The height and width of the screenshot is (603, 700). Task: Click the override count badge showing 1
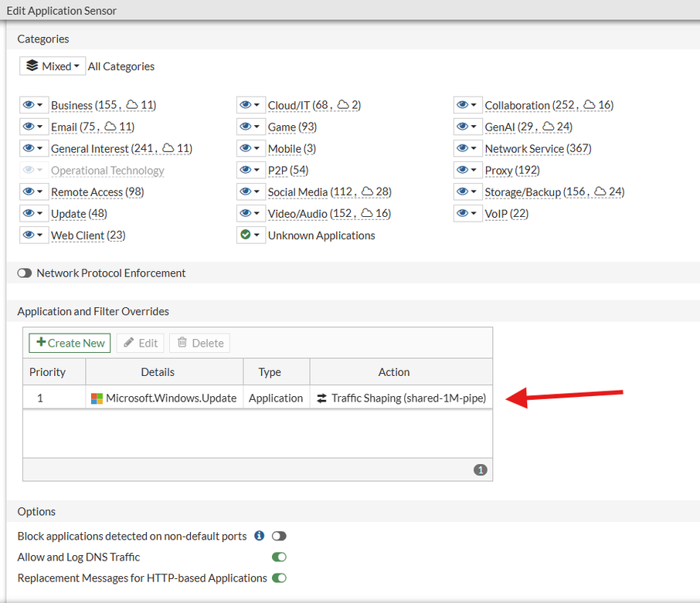(x=481, y=469)
